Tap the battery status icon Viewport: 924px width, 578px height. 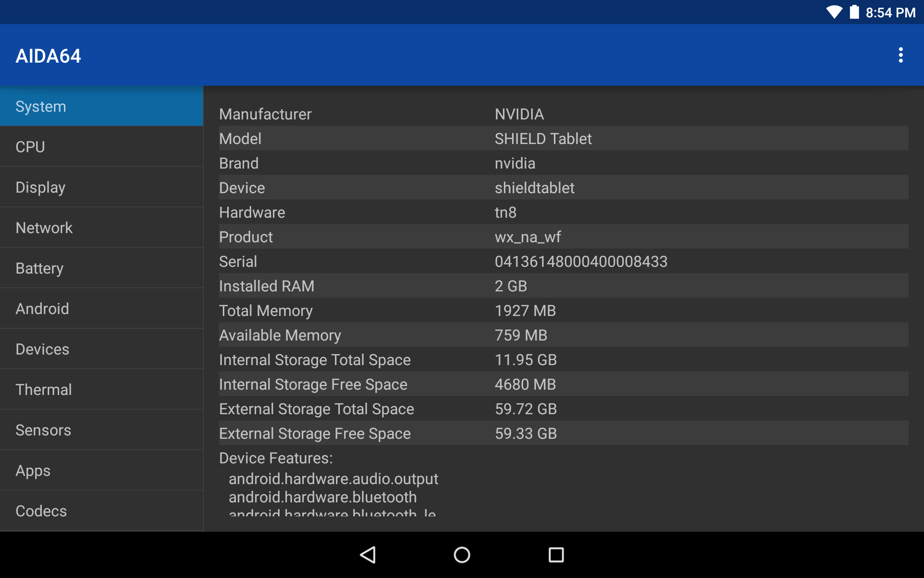(854, 12)
